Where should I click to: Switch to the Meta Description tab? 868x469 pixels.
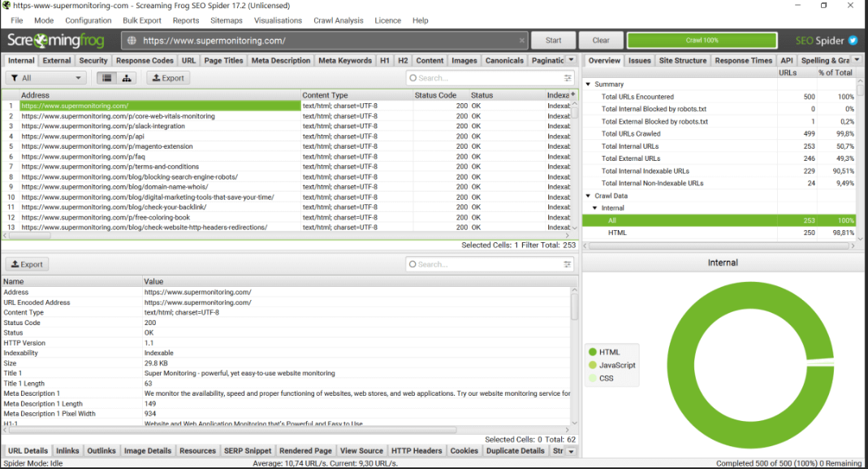(x=281, y=60)
